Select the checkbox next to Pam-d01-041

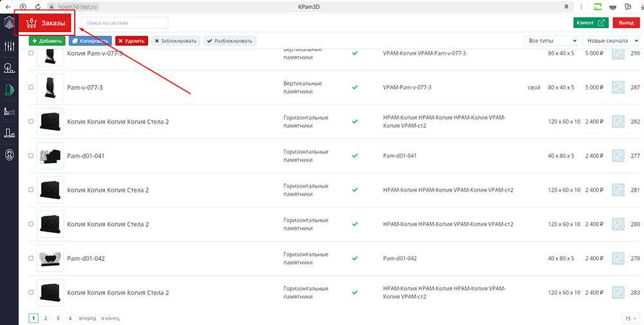(31, 156)
